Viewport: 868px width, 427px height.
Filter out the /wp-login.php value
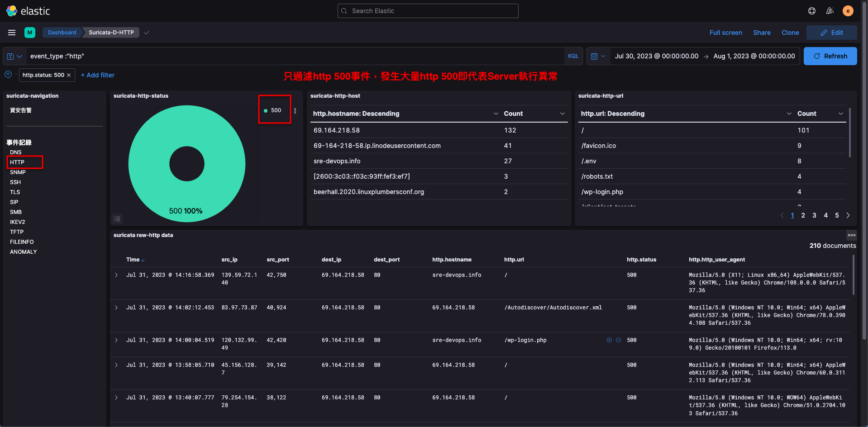618,340
